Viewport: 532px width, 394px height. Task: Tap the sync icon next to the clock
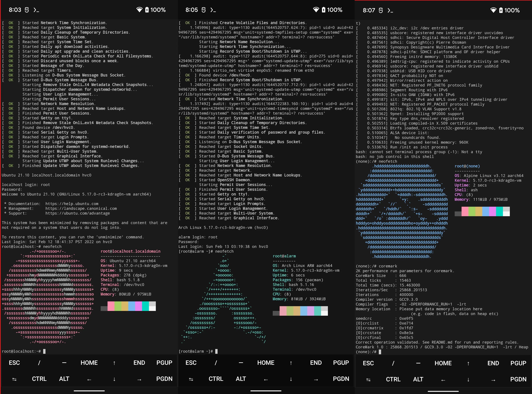click(27, 10)
